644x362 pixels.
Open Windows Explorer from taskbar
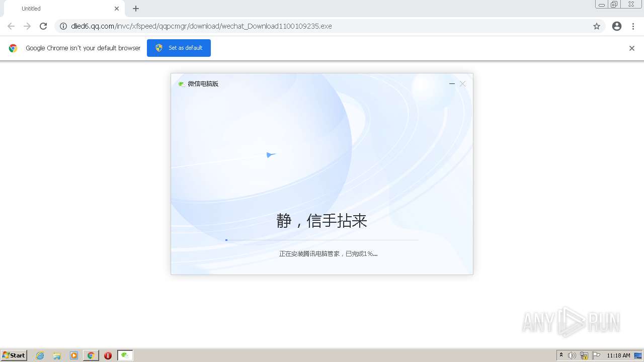[57, 355]
